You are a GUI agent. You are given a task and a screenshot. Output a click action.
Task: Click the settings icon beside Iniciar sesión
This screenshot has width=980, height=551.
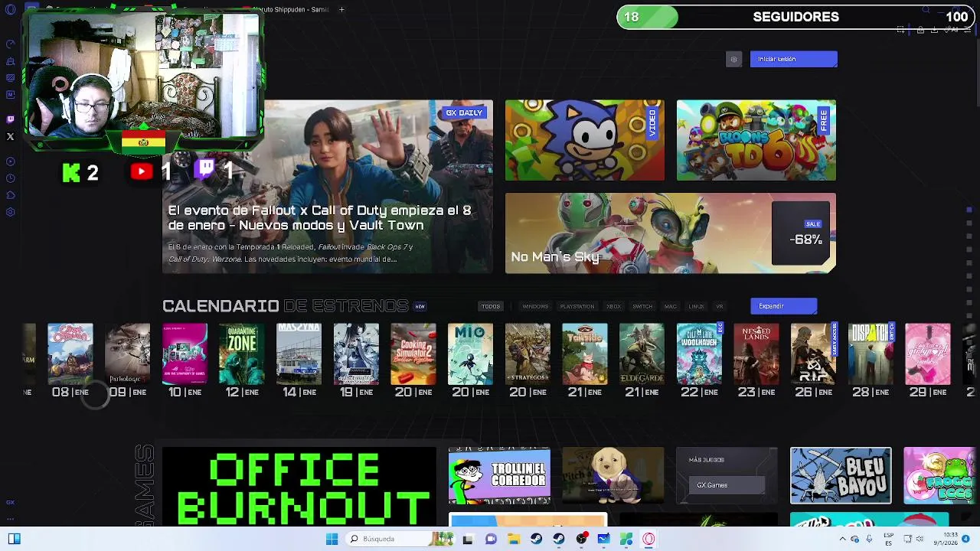pos(733,59)
